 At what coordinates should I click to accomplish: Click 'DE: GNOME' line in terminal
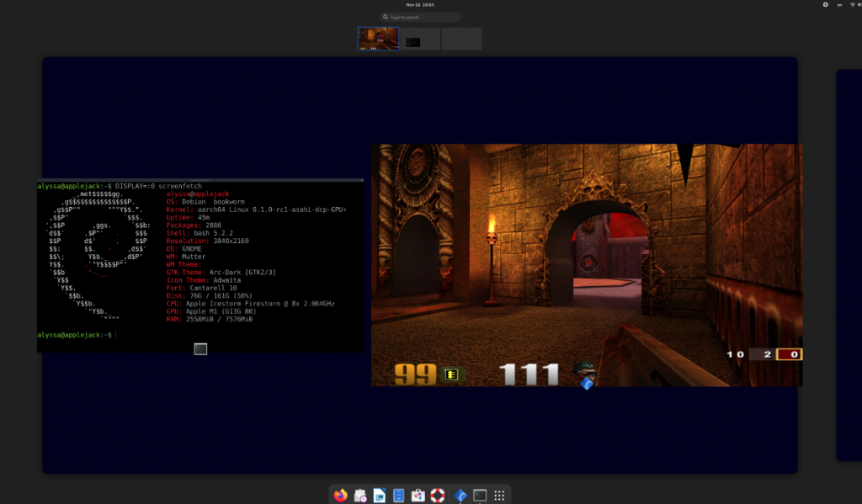coord(184,248)
